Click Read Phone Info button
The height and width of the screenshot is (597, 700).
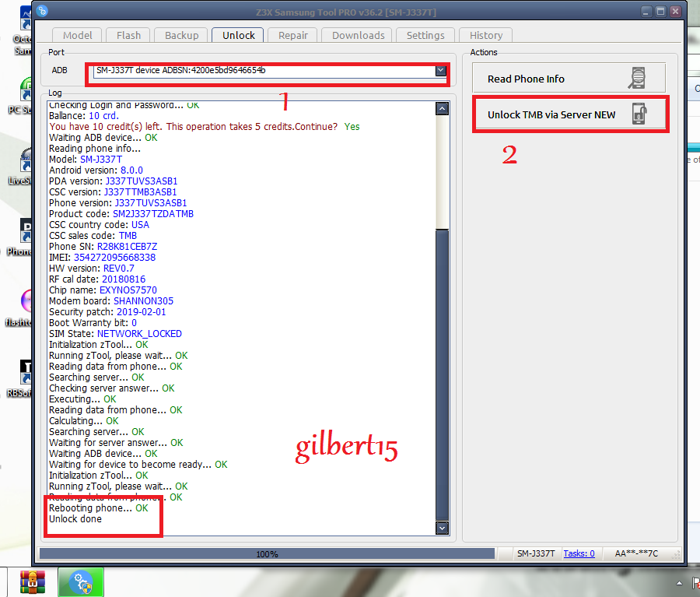point(569,79)
